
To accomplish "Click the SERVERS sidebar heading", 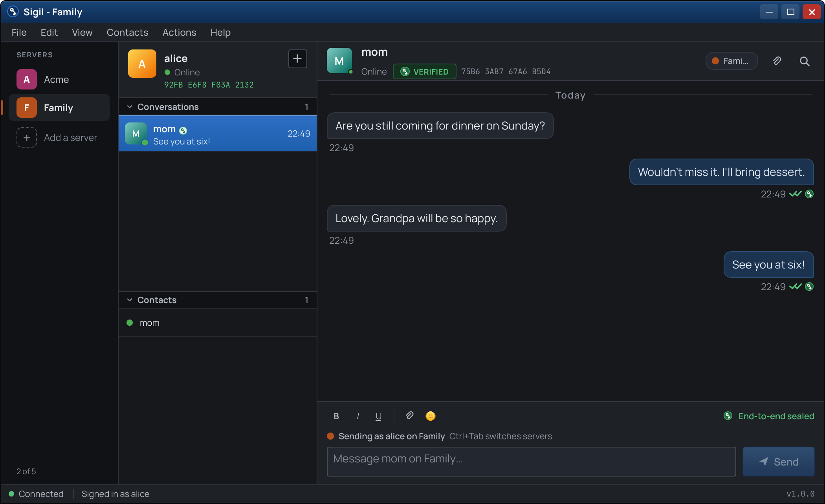I will [35, 55].
